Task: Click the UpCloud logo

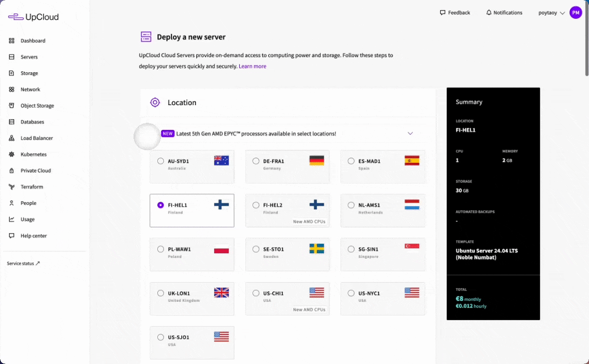Action: 33,17
